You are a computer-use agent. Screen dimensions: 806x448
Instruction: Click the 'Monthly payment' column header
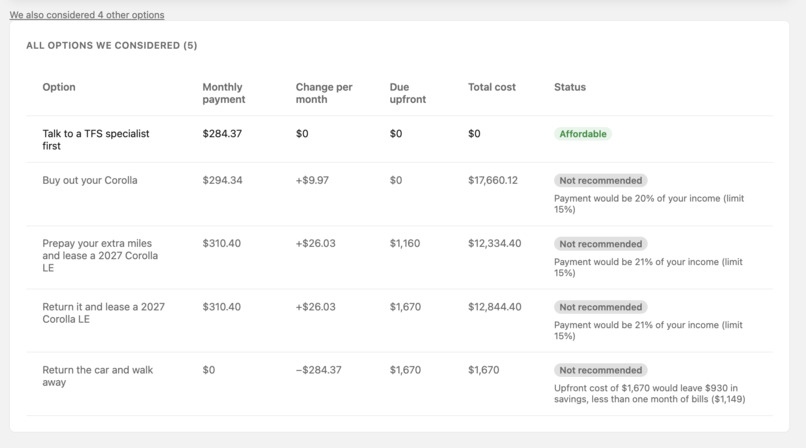(224, 93)
